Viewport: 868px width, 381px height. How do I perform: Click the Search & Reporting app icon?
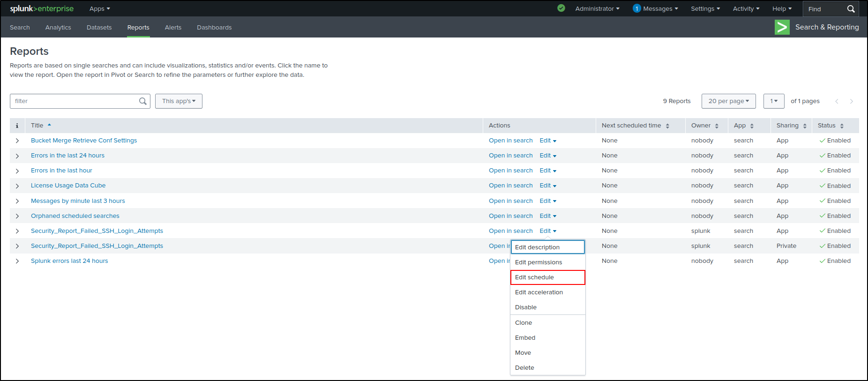(x=782, y=27)
